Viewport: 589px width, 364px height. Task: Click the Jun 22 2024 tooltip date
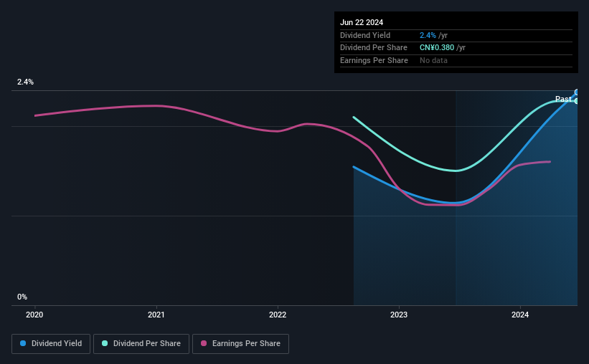coord(362,22)
